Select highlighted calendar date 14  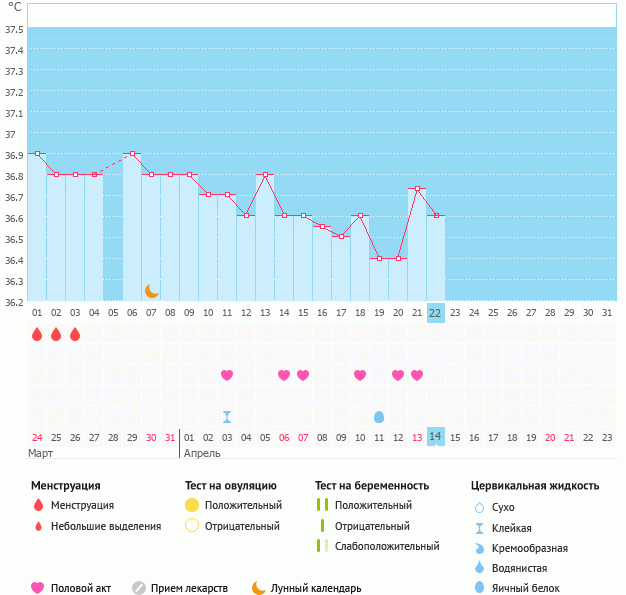coord(435,437)
